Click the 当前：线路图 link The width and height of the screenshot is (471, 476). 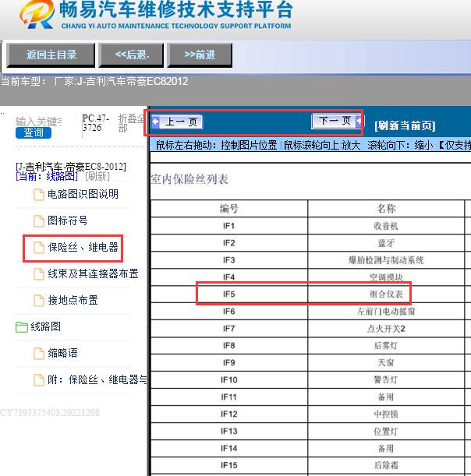47,176
